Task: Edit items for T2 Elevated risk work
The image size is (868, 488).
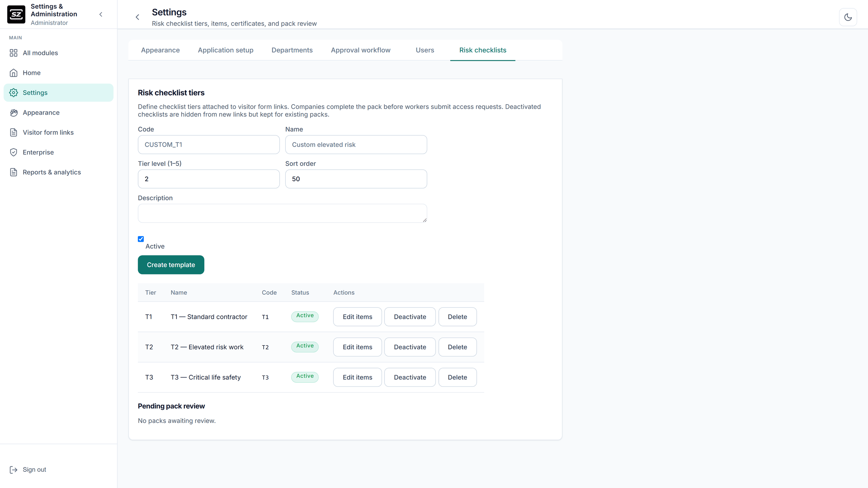Action: coord(357,347)
